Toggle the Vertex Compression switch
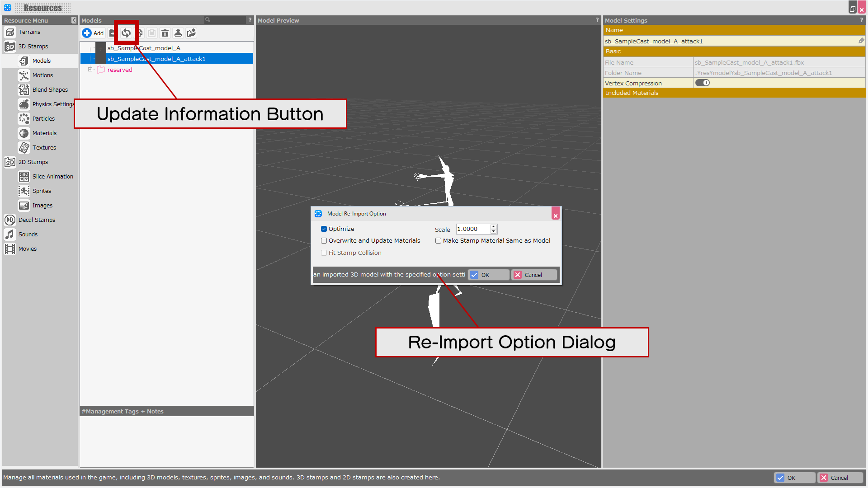 pyautogui.click(x=702, y=83)
